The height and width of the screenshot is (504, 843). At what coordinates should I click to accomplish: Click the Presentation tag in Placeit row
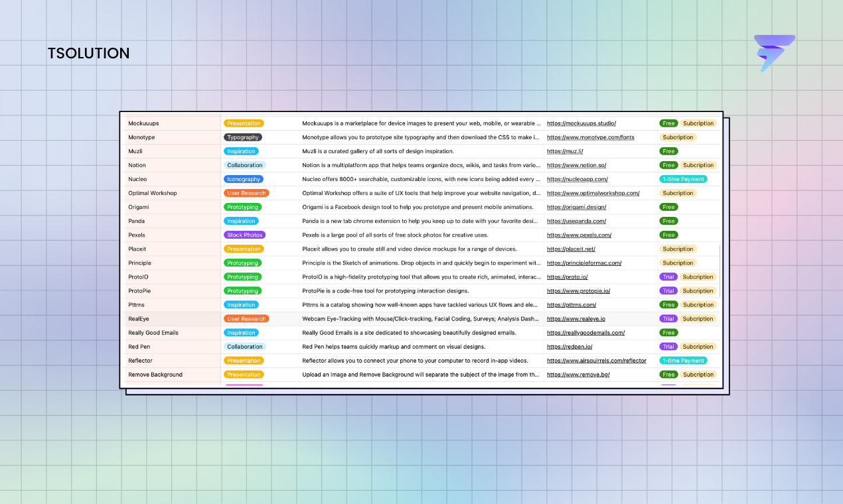pos(244,249)
